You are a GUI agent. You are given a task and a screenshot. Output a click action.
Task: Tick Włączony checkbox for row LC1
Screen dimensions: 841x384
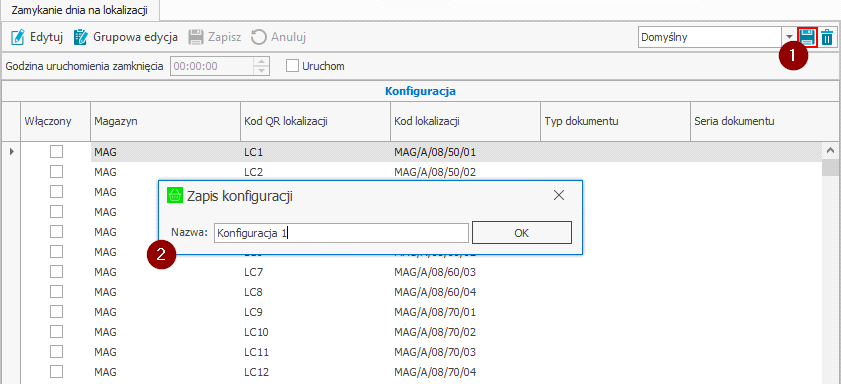point(56,152)
